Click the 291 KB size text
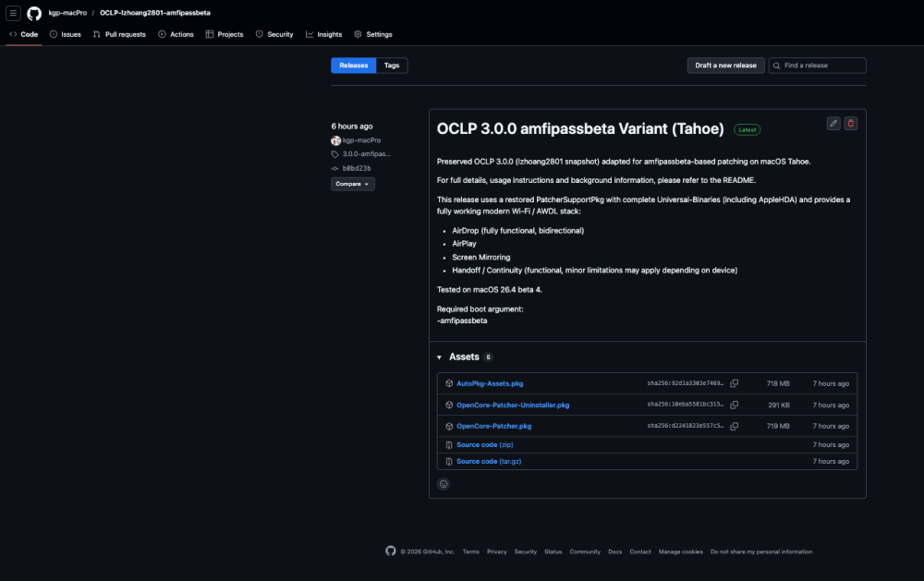 pos(778,405)
